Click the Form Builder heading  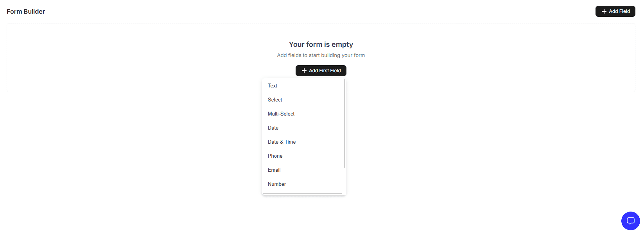pos(25,11)
